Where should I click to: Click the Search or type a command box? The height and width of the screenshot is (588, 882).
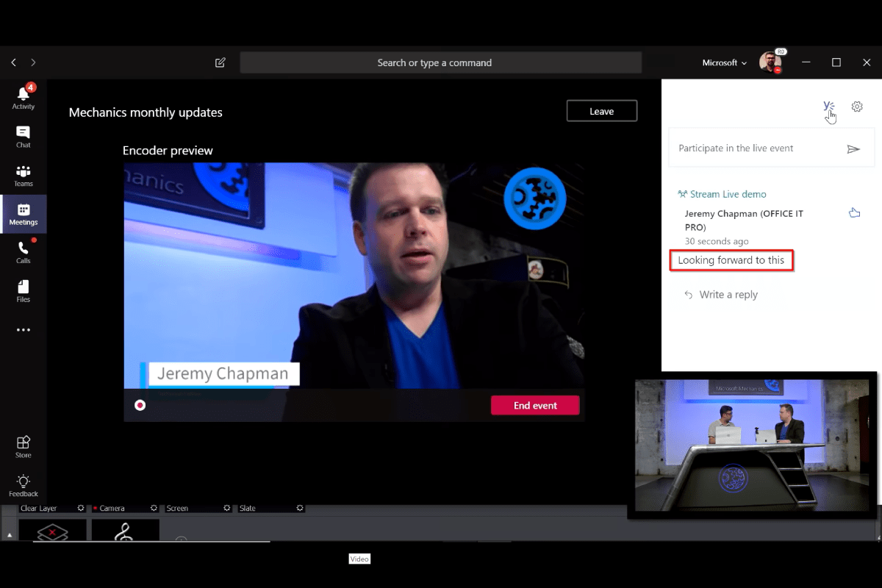(441, 62)
